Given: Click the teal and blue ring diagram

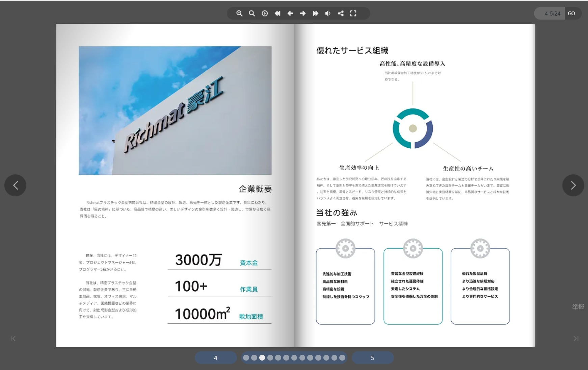Looking at the screenshot, I should [412, 128].
